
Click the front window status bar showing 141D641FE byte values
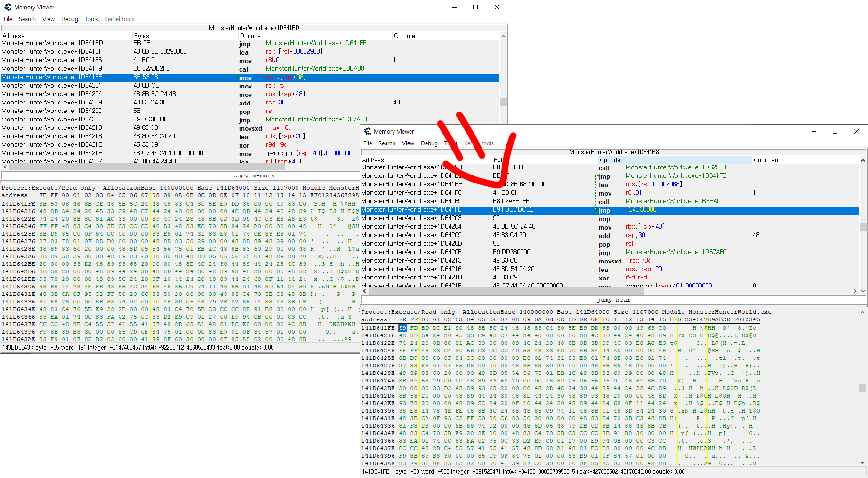(x=613, y=472)
